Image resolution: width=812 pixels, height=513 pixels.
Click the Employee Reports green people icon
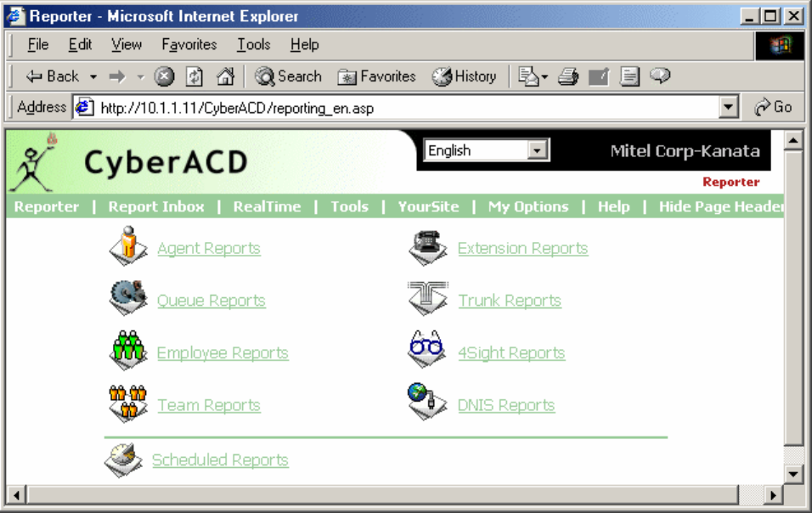point(128,349)
